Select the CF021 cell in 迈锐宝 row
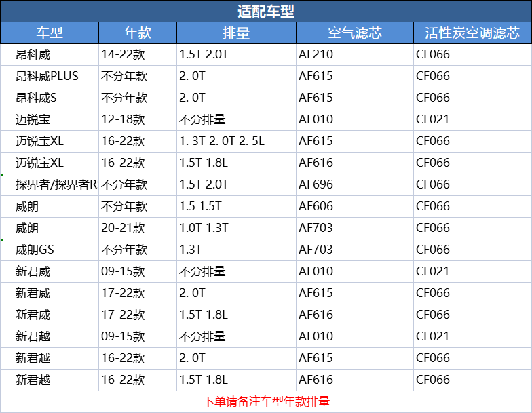This screenshot has height=413, width=532. tap(472, 119)
